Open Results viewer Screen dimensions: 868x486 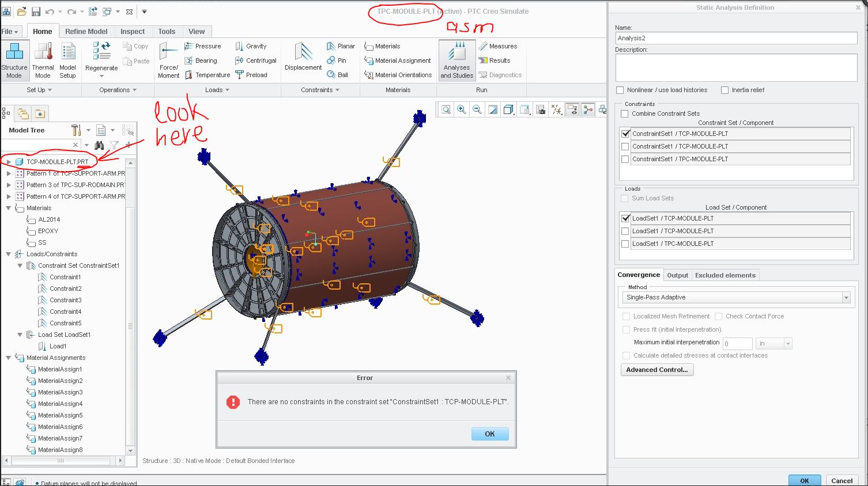pyautogui.click(x=495, y=60)
